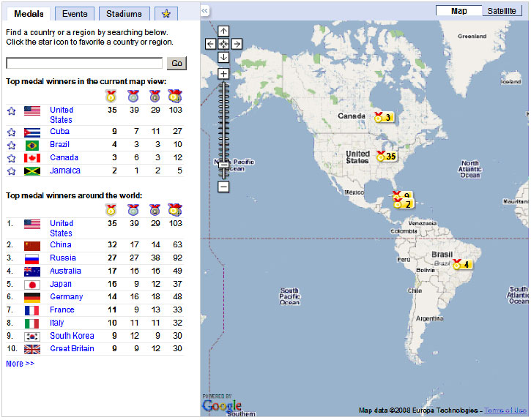Click the Brazil flag icon

(x=32, y=145)
